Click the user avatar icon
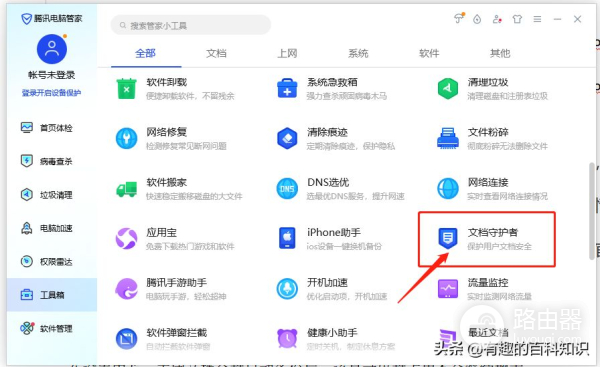600x367 pixels. (52, 49)
